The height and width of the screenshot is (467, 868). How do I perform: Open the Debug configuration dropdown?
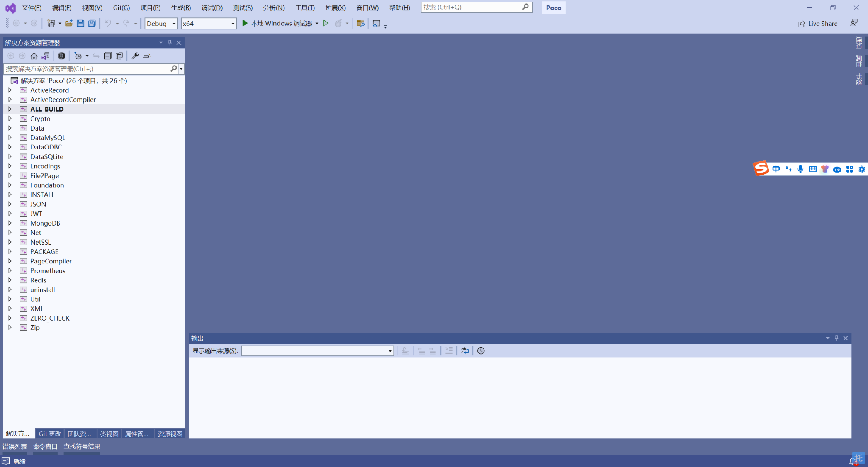(161, 24)
